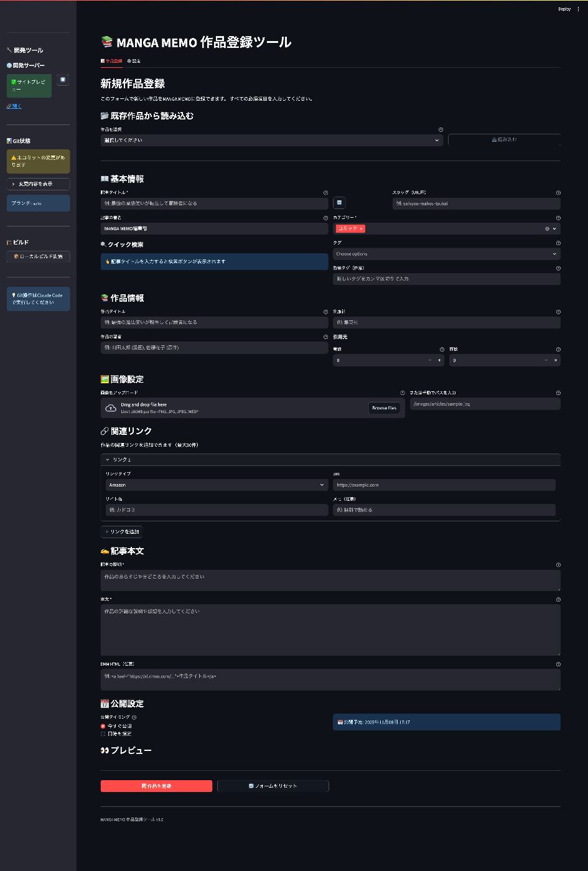Image resolution: width=588 pixels, height=871 pixels.
Task: Show help for 新規タグ field
Action: tap(558, 268)
